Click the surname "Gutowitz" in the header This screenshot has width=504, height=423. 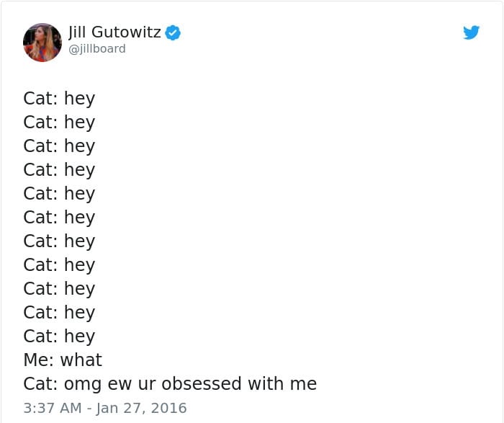click(x=126, y=32)
